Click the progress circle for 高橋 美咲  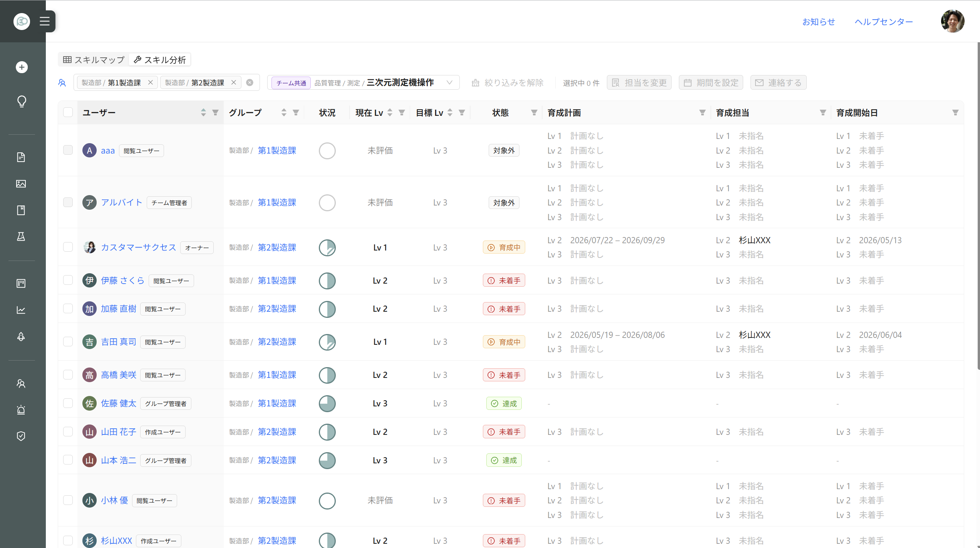pyautogui.click(x=327, y=375)
